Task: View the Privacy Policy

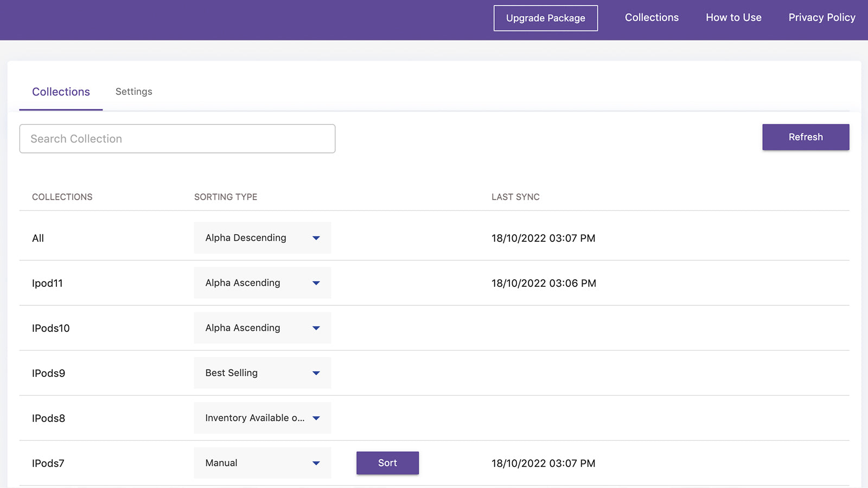Action: (x=822, y=17)
